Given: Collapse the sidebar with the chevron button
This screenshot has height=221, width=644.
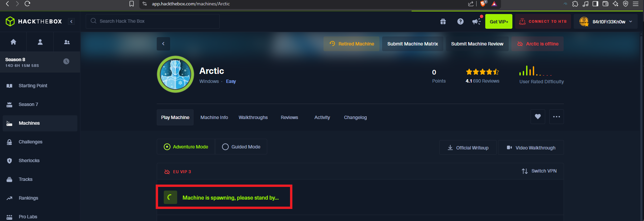Looking at the screenshot, I should click(71, 21).
